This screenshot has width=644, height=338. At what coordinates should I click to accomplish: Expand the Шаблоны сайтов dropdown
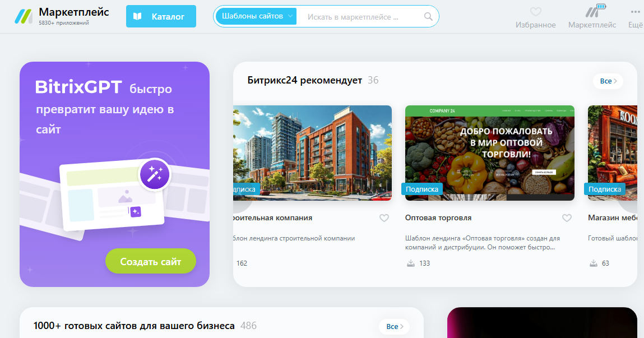click(x=256, y=16)
